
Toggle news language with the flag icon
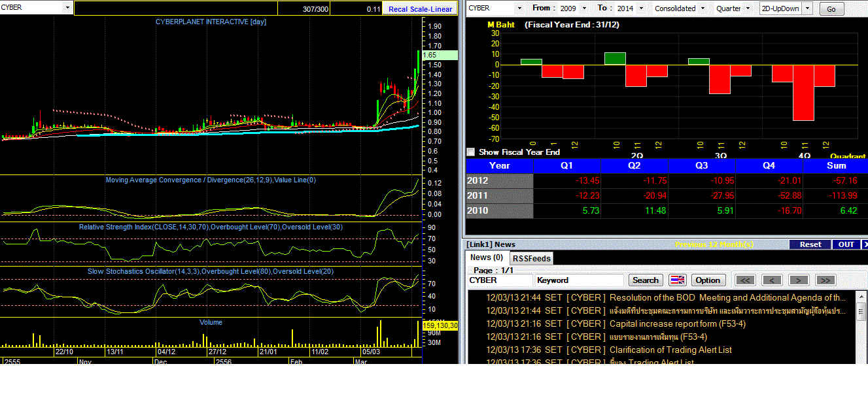click(x=677, y=280)
